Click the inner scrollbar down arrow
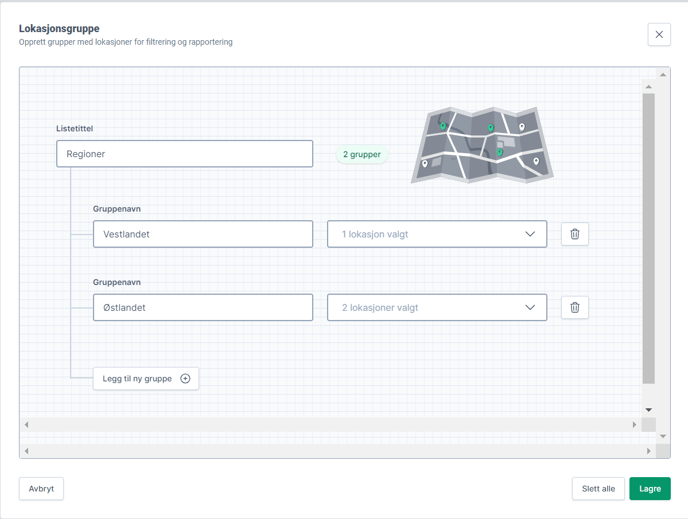 coord(649,410)
